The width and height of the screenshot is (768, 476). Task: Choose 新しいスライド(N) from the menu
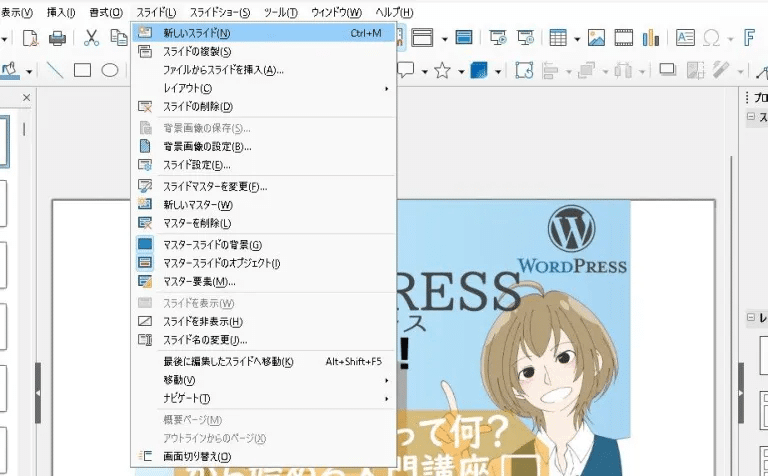(x=265, y=33)
